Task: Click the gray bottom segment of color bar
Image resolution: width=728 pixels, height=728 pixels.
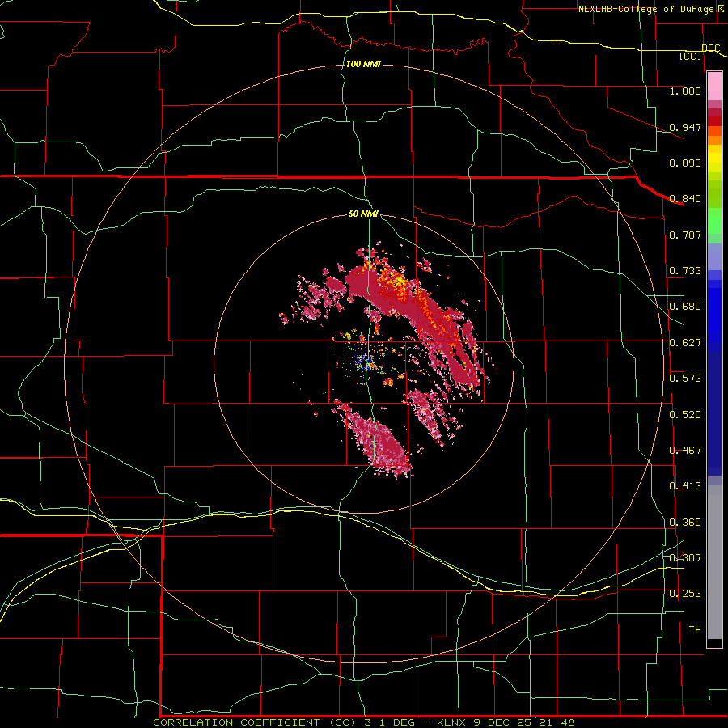Action: pos(714,562)
